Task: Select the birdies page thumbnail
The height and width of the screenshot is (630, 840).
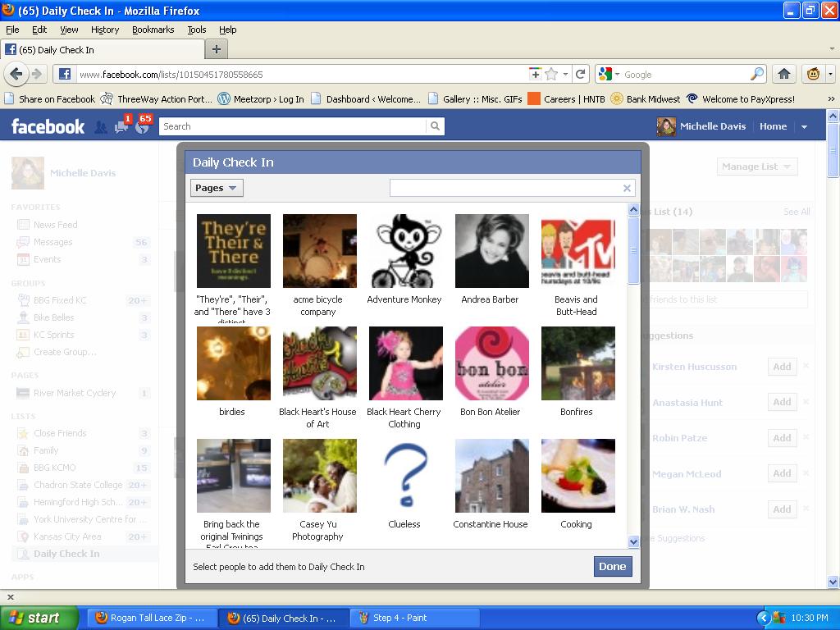Action: (234, 363)
